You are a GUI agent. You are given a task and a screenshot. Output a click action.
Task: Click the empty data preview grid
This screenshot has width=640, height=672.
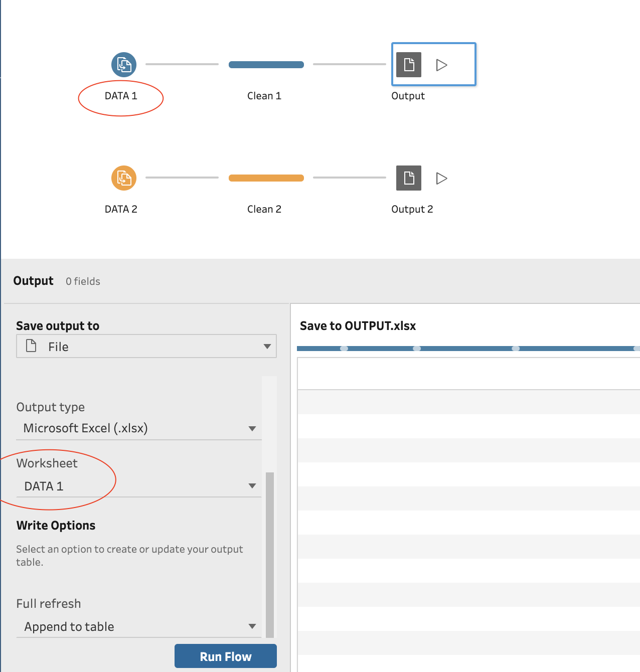466,501
